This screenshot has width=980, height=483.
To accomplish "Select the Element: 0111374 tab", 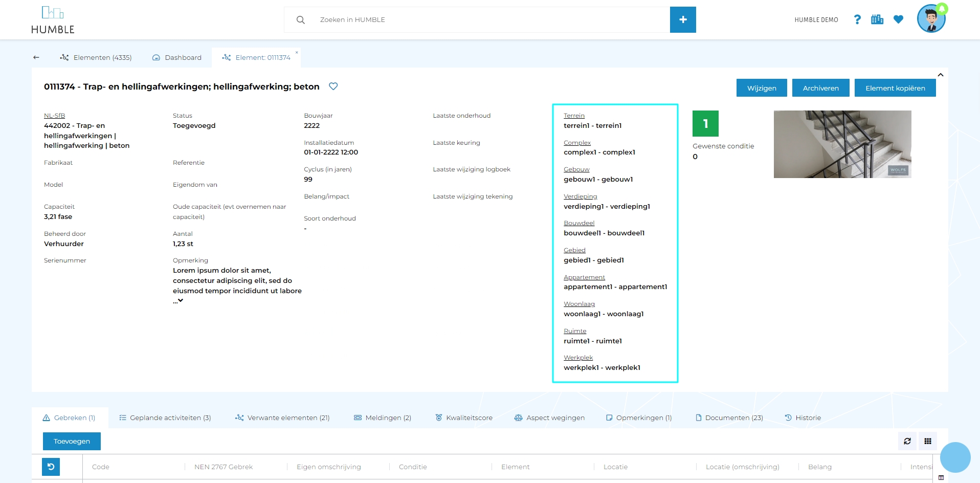I will click(x=256, y=57).
